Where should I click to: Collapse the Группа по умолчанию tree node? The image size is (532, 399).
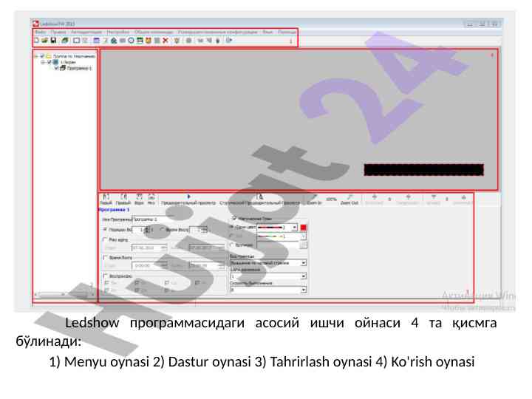[36, 56]
